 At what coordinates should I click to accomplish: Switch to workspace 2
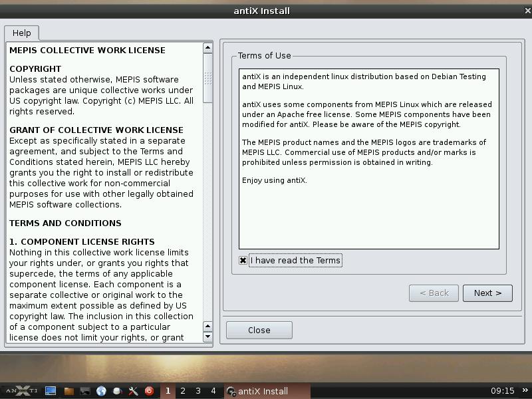point(183,391)
